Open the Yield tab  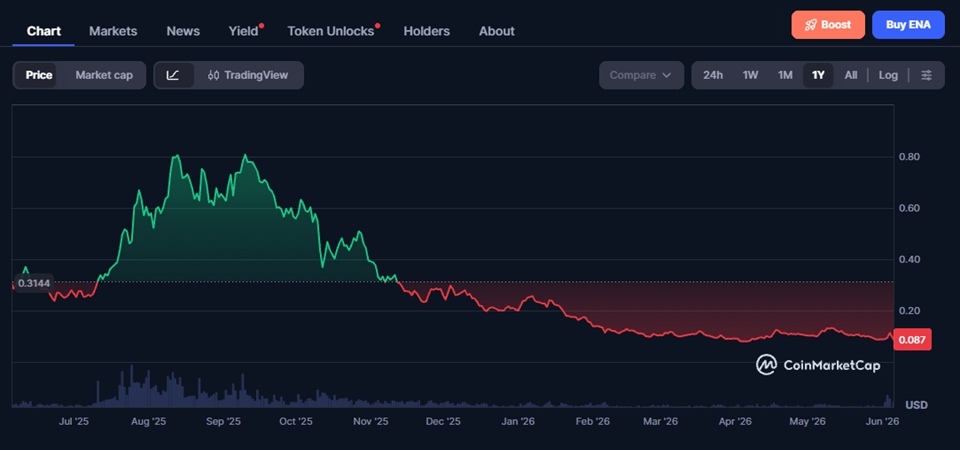(x=244, y=31)
